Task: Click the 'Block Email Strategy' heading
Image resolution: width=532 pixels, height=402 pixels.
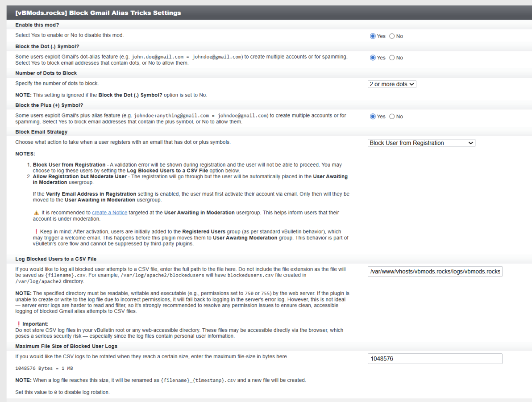Action: pos(42,132)
